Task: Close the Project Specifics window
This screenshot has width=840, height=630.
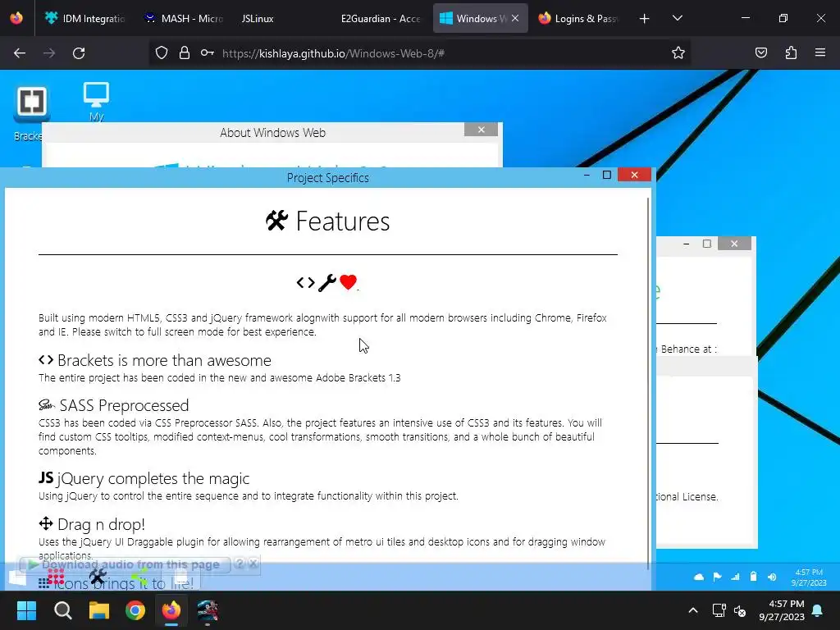Action: [x=634, y=175]
